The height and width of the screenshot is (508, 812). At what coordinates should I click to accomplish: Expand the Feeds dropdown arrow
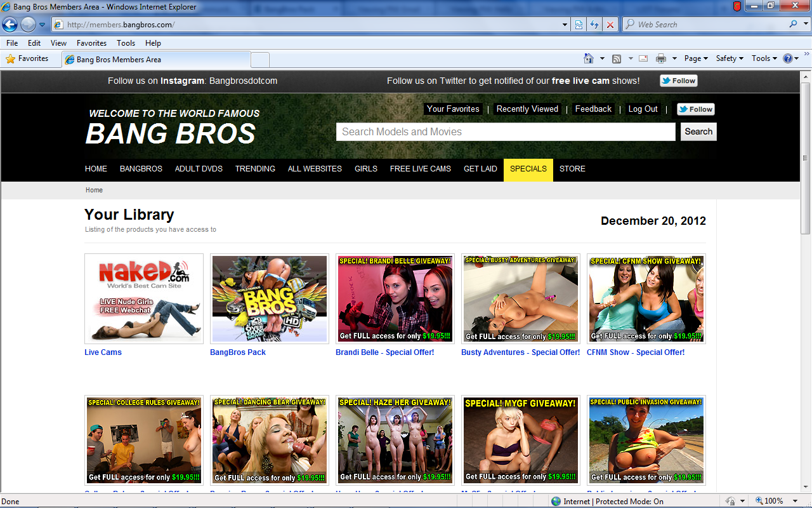631,58
